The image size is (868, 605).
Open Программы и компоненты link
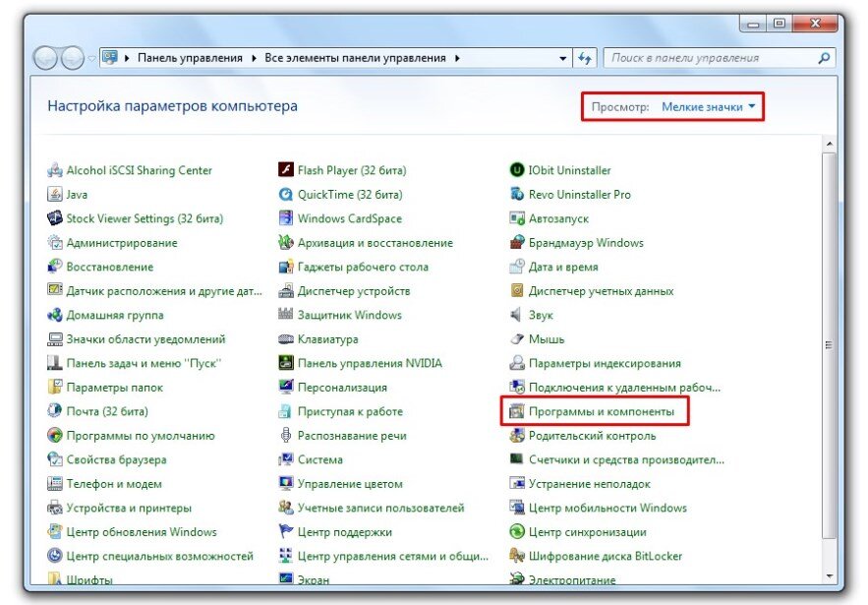coord(602,411)
